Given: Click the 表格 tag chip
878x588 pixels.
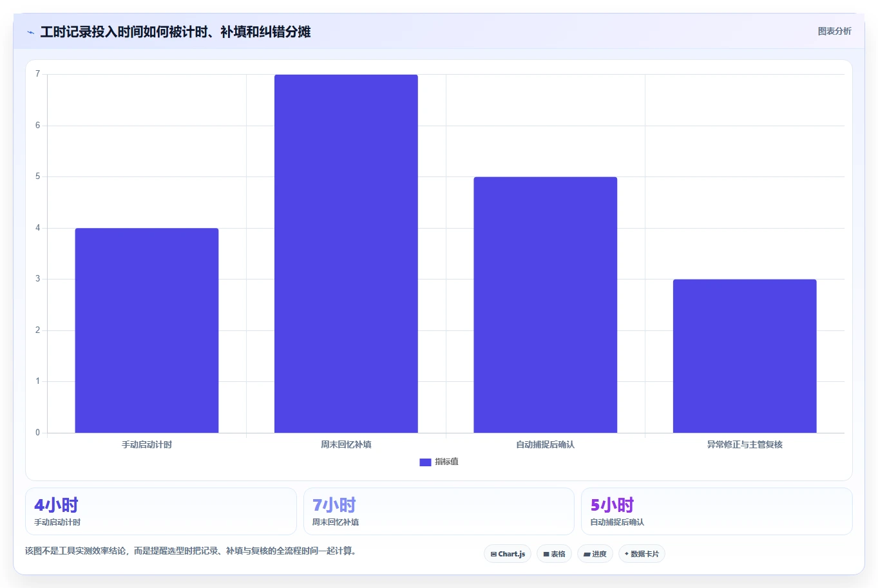Looking at the screenshot, I should (x=554, y=554).
